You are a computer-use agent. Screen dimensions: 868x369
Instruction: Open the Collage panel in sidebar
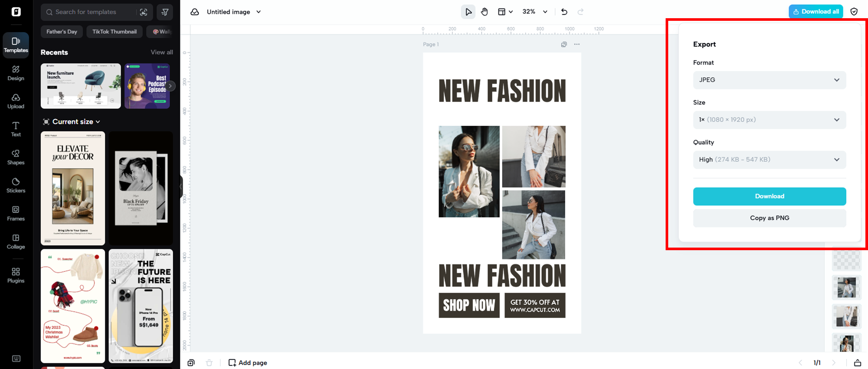(16, 242)
